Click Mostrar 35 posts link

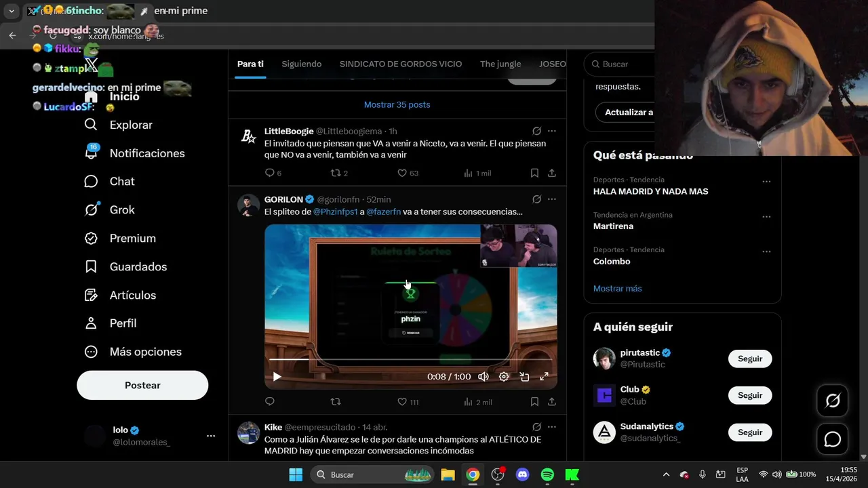coord(397,104)
